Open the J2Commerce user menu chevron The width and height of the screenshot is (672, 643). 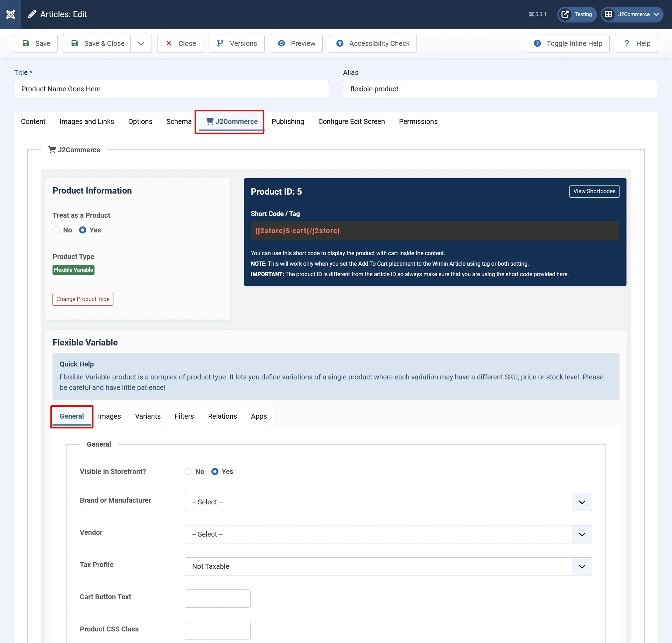[x=656, y=14]
